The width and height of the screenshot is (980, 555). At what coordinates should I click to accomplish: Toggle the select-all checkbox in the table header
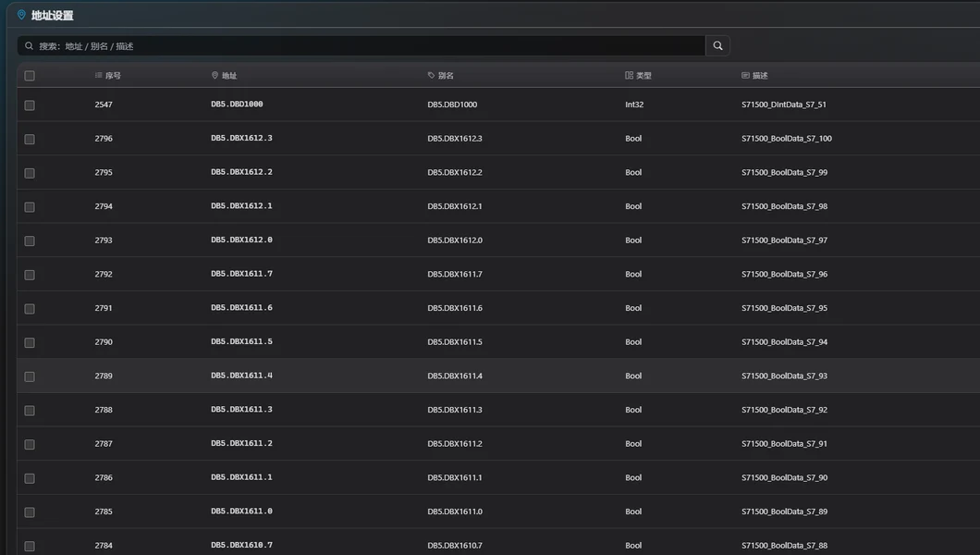click(x=30, y=76)
